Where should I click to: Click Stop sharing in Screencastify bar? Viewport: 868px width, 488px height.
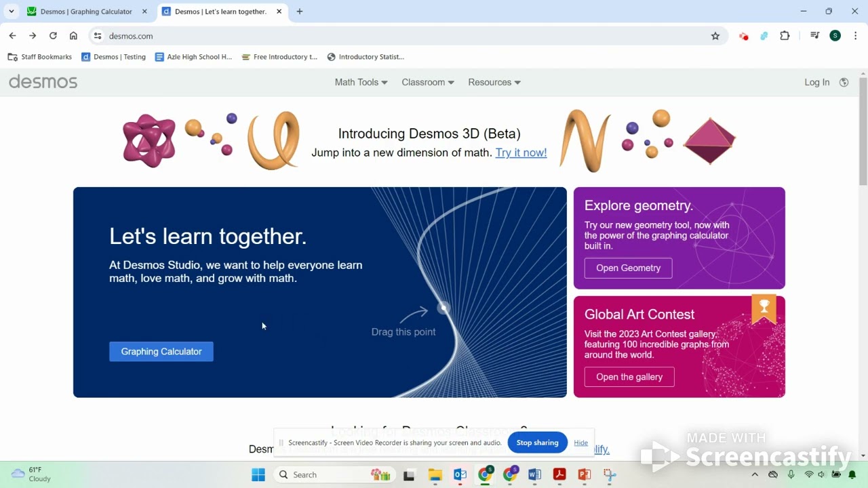537,443
